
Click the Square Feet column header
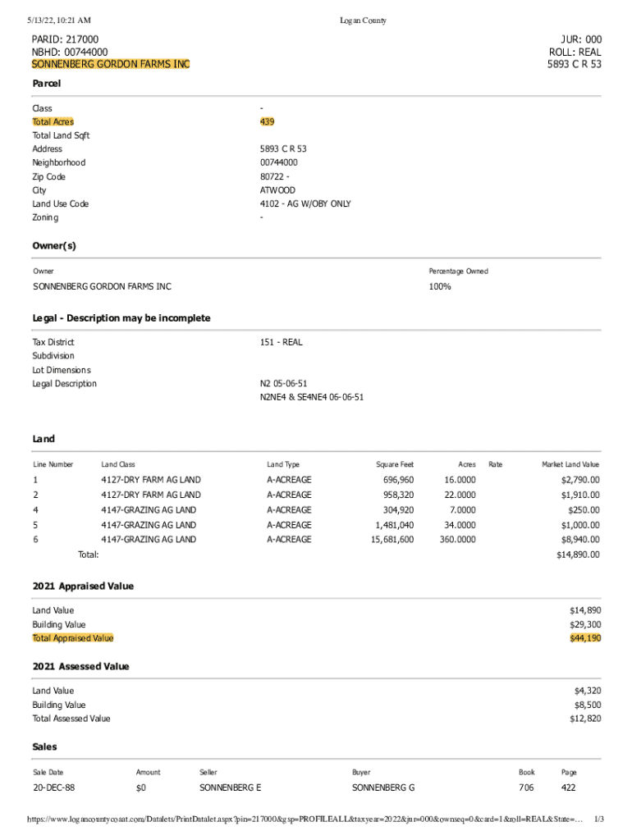[395, 464]
